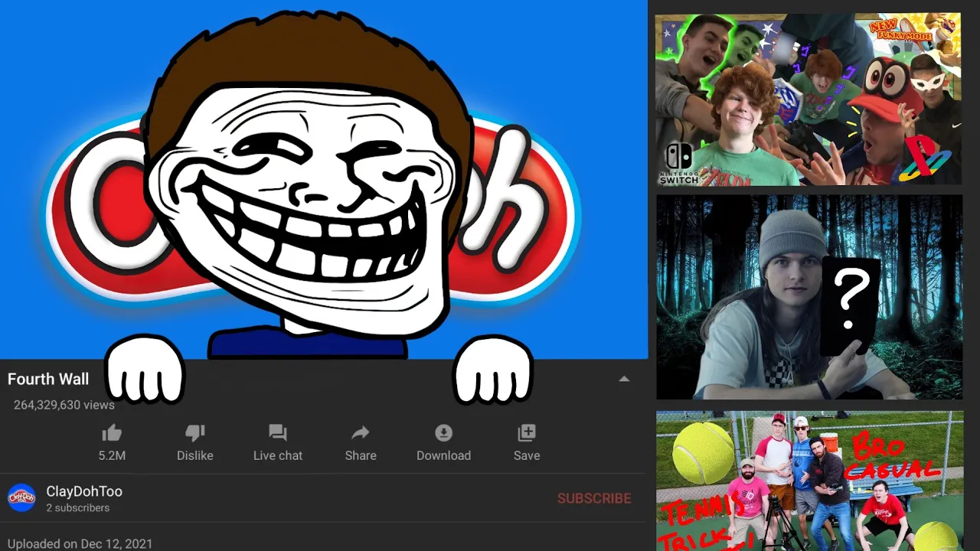Click the Download icon

443,433
